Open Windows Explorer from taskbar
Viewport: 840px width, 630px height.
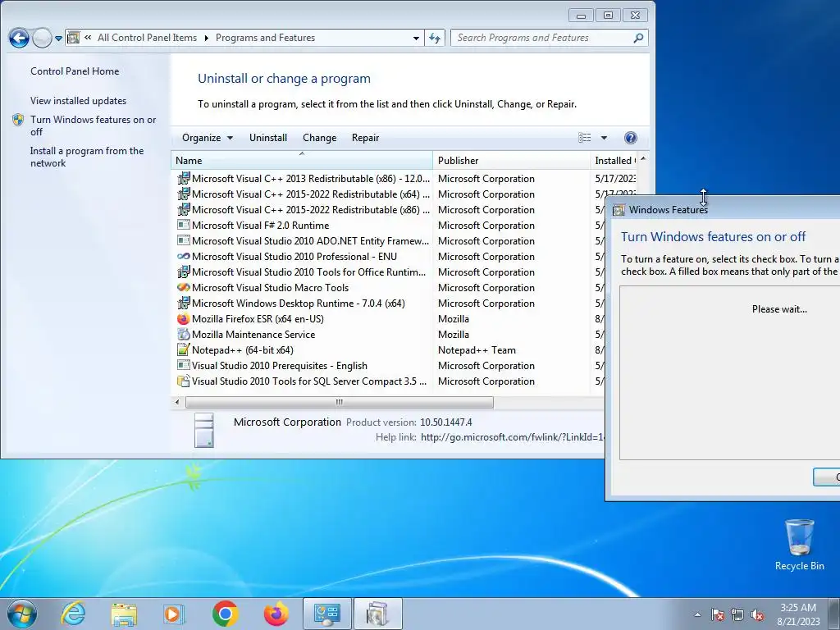(124, 614)
